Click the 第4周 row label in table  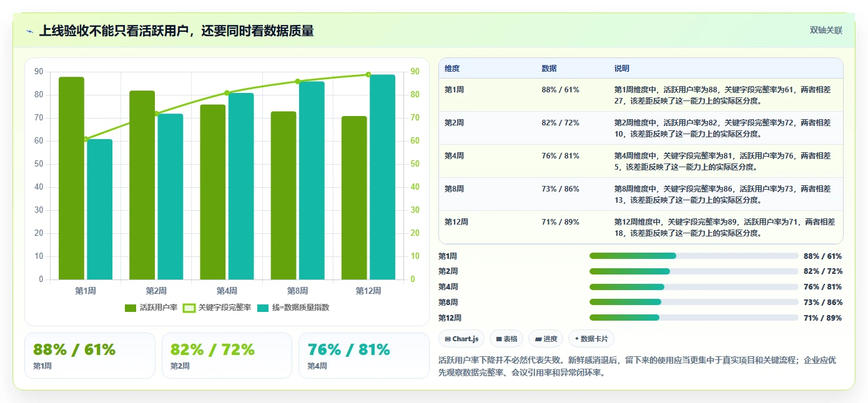454,156
